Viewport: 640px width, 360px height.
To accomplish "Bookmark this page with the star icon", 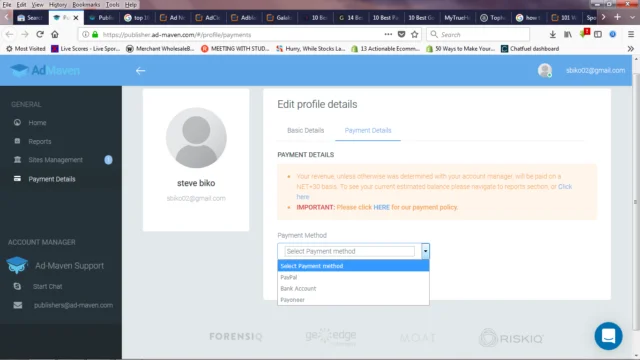I will 415,35.
